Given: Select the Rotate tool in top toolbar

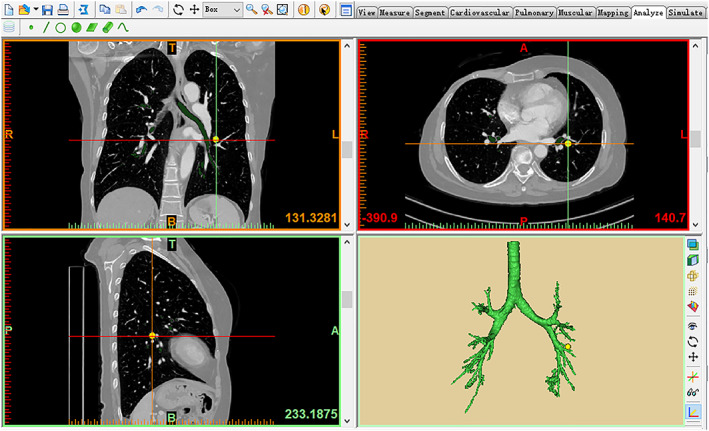Looking at the screenshot, I should 179,10.
